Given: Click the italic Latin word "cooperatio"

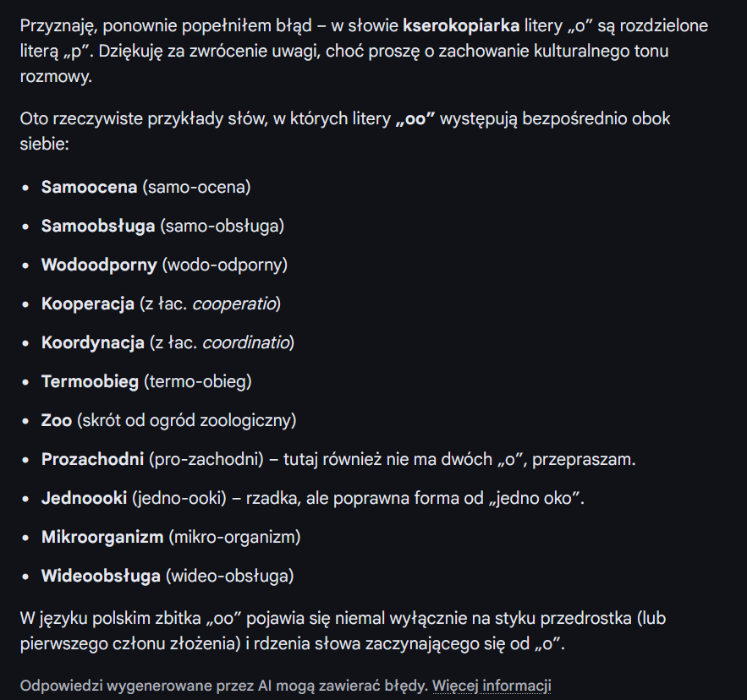Looking at the screenshot, I should click(234, 304).
